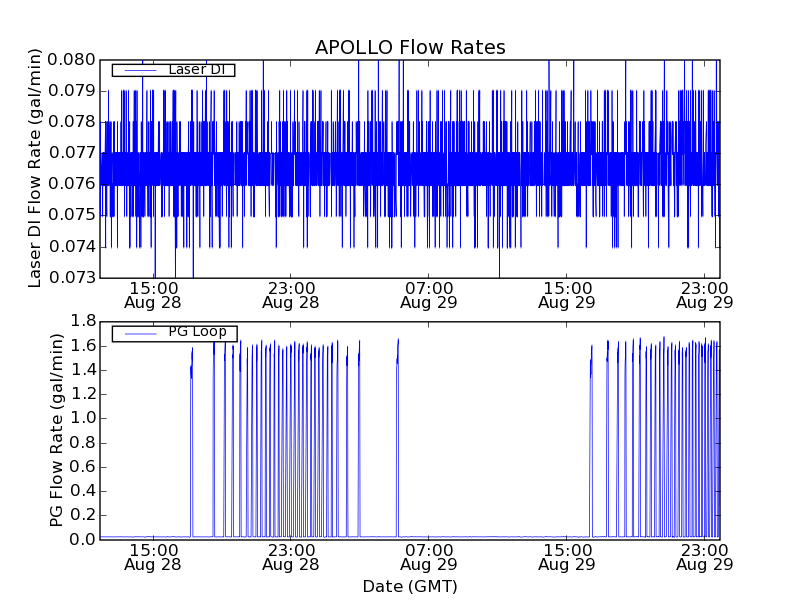Screen dimensions: 800x600
Task: Click "15:00 Aug 29" under Laser DI plot
Action: [567, 295]
